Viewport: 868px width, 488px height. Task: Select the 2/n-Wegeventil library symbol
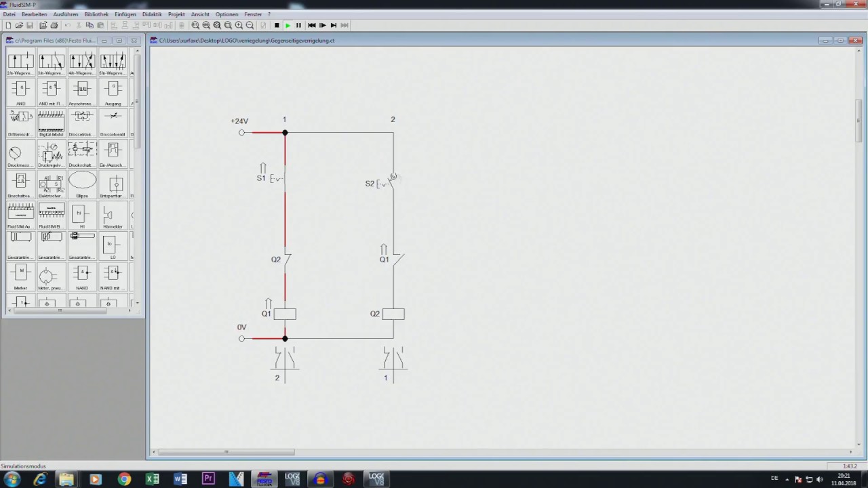[20, 63]
